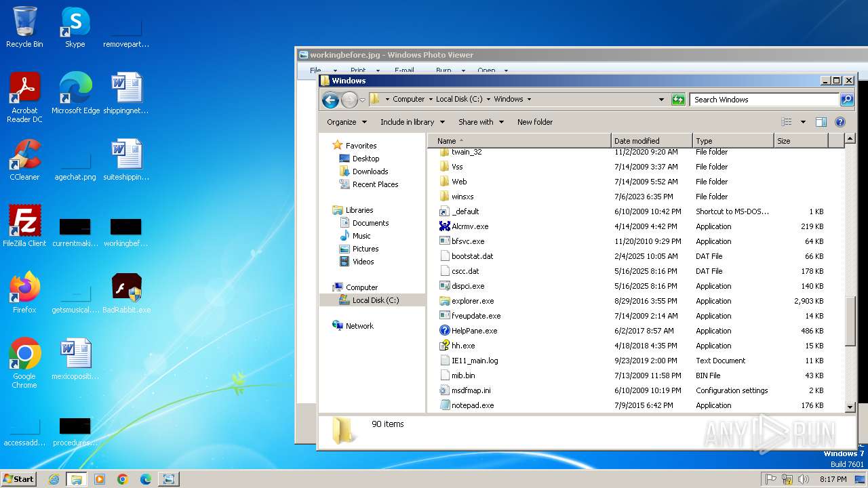Image resolution: width=868 pixels, height=488 pixels.
Task: Open the Organize dropdown menu
Action: tap(347, 122)
